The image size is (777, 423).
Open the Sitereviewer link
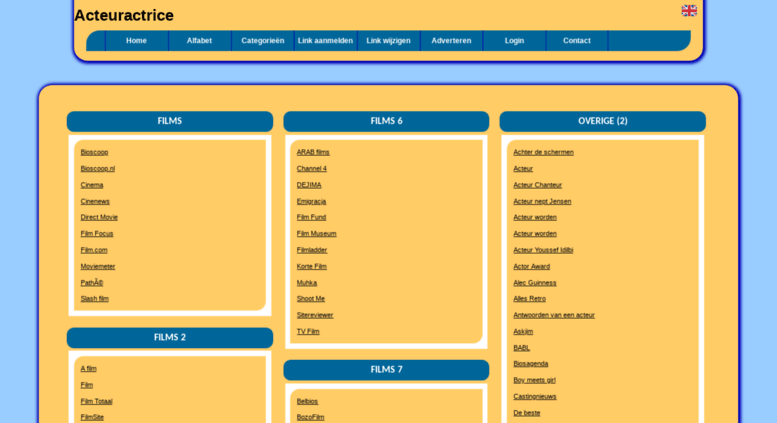(x=315, y=315)
